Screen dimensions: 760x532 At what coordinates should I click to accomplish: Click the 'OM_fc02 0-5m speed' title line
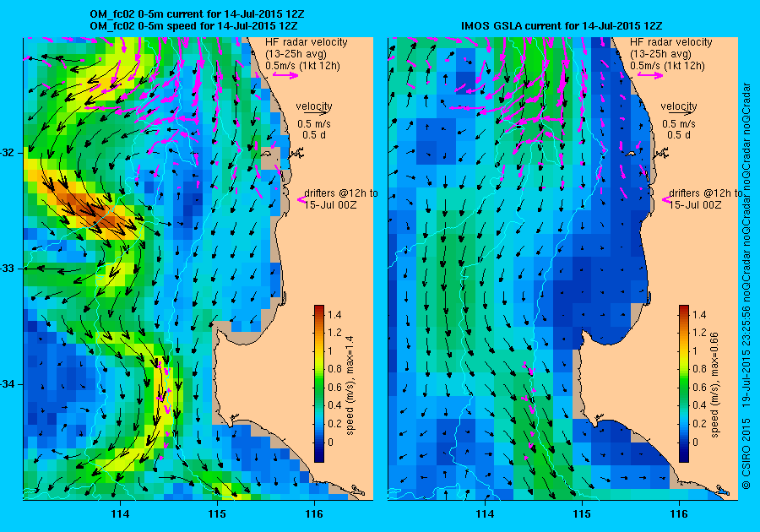[x=193, y=25]
